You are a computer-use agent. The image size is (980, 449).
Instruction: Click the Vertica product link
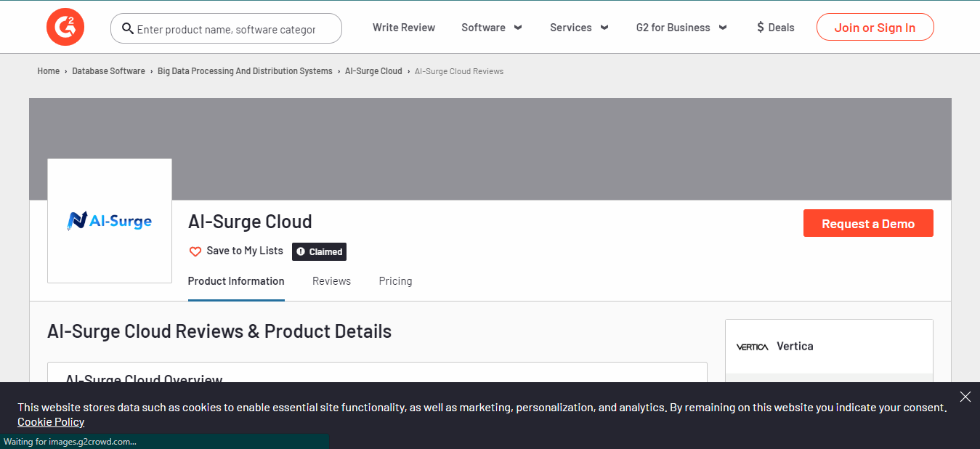(x=795, y=347)
